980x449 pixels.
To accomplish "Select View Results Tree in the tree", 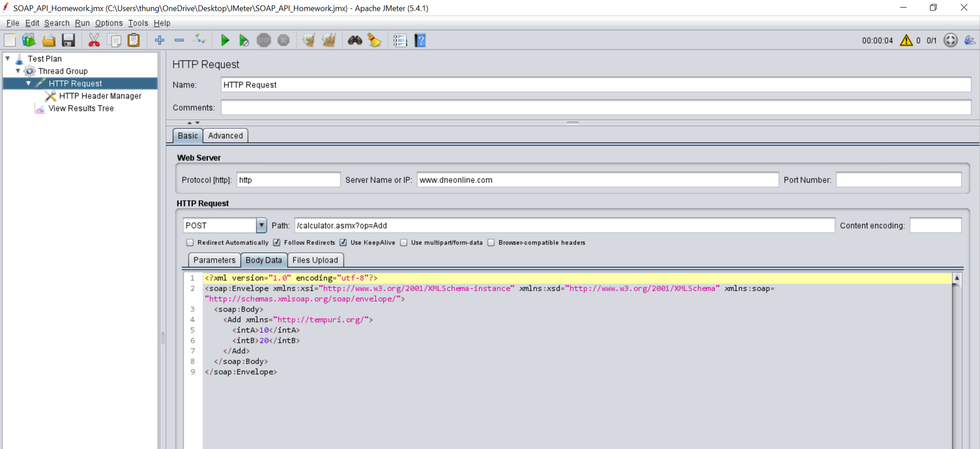I will (x=81, y=109).
